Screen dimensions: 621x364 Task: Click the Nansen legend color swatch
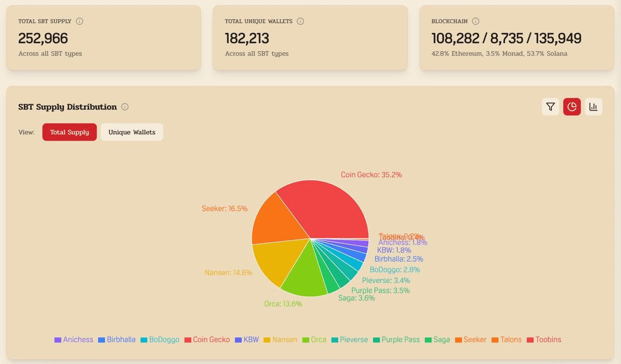tap(267, 340)
